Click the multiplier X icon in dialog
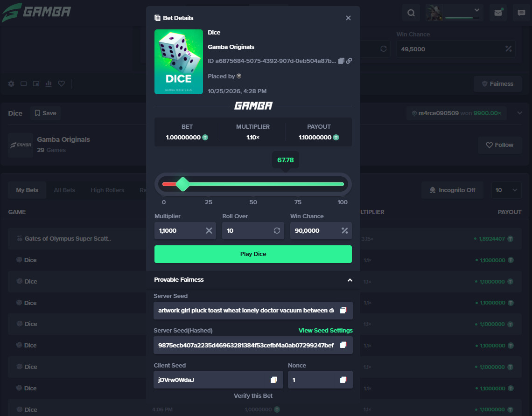Screen dimensions: 532x416 pyautogui.click(x=209, y=230)
